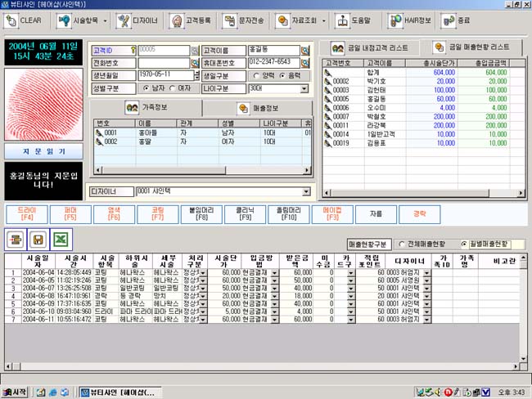Click the 휴대폰번호 input field
This screenshot has width=532, height=399.
click(x=273, y=62)
